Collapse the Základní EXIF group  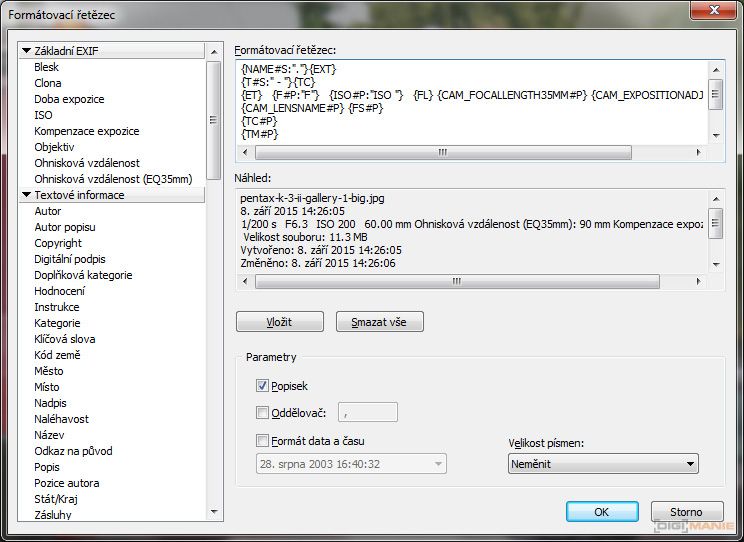pos(26,51)
